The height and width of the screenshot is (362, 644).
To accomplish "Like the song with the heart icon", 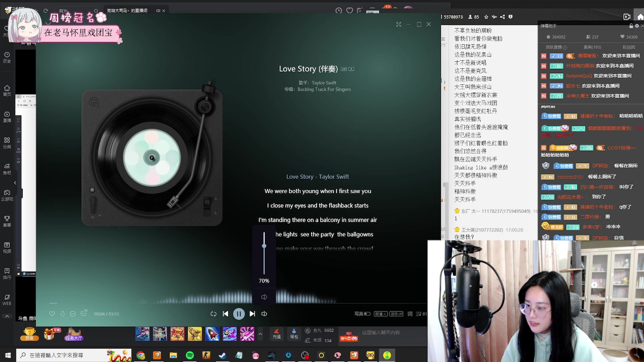I will pyautogui.click(x=52, y=314).
